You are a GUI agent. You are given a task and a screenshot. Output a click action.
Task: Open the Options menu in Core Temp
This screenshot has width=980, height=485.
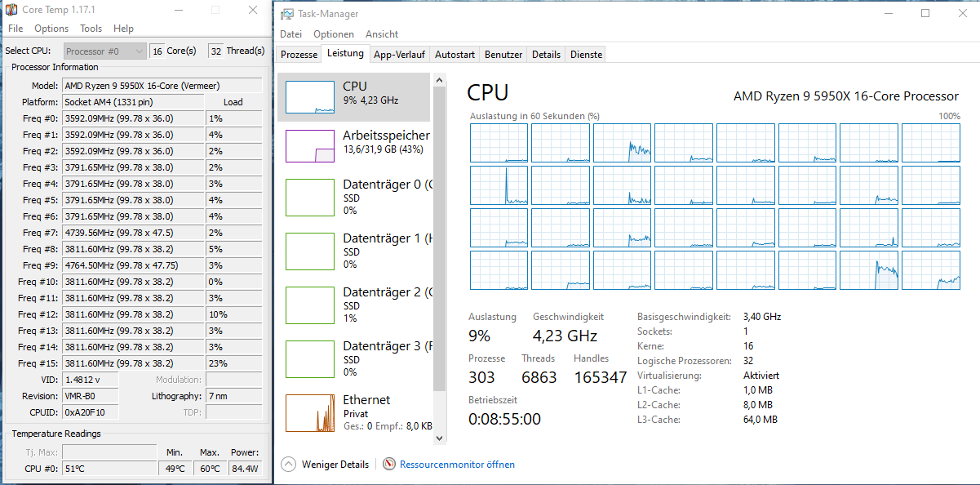(51, 28)
